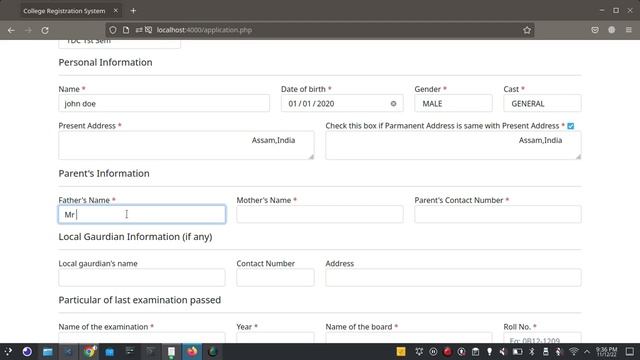Viewport: 640px width, 360px height.
Task: Click Particular of last examination passed heading
Action: click(x=140, y=300)
